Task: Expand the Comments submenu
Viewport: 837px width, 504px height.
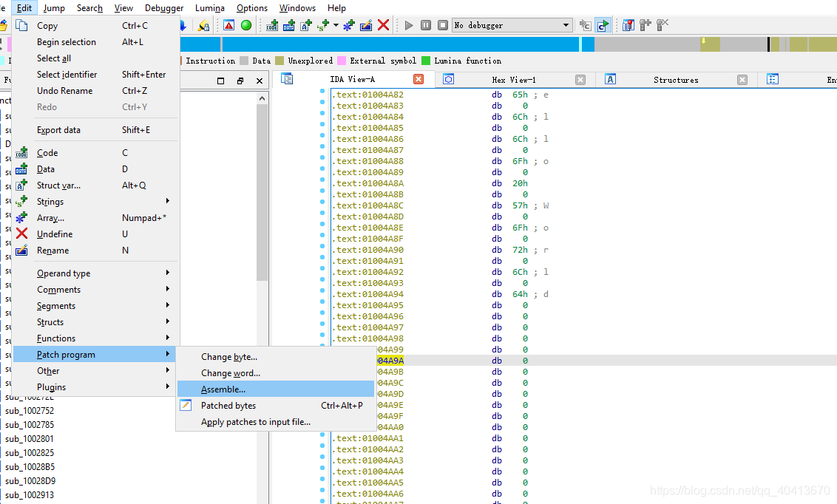Action: coord(95,290)
